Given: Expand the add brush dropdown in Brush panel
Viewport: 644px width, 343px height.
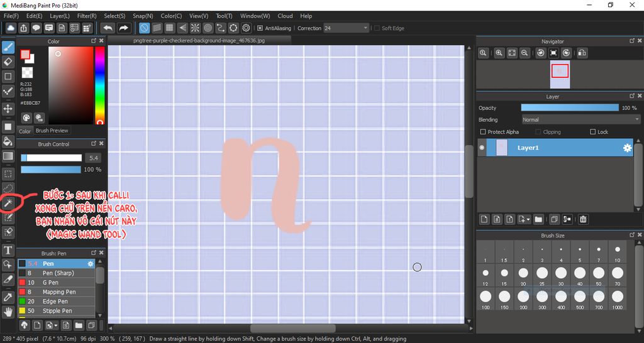Looking at the screenshot, I should point(56,325).
